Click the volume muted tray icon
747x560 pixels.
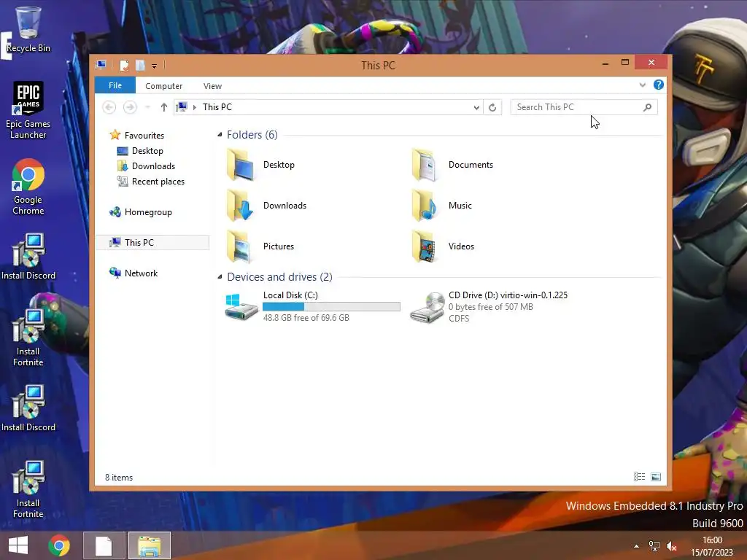[x=672, y=546]
